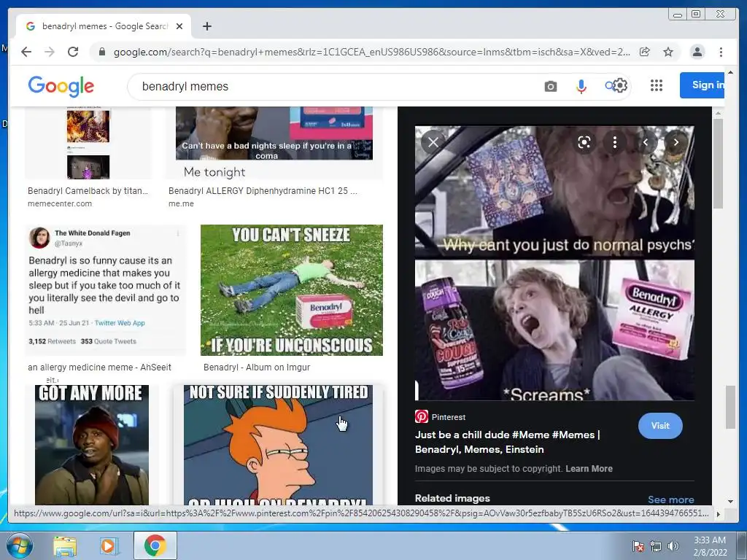Image resolution: width=747 pixels, height=560 pixels.
Task: Open the large screaming meme preview image
Action: pyautogui.click(x=554, y=262)
